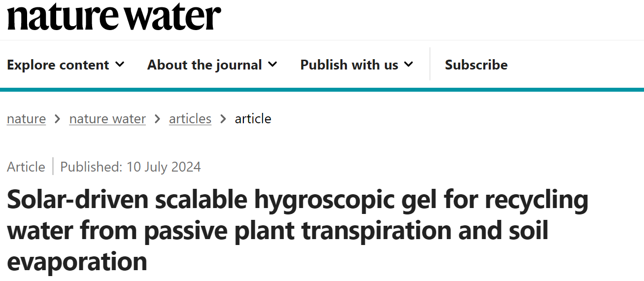The width and height of the screenshot is (644, 281).
Task: Click the Published 10 July 2024 date
Action: 131,167
